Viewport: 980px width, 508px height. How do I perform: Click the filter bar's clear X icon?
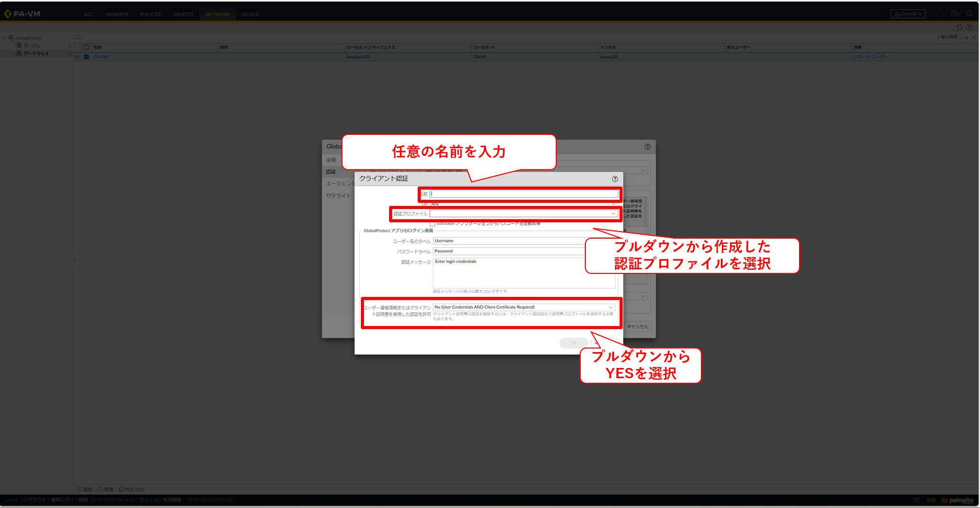click(x=973, y=37)
